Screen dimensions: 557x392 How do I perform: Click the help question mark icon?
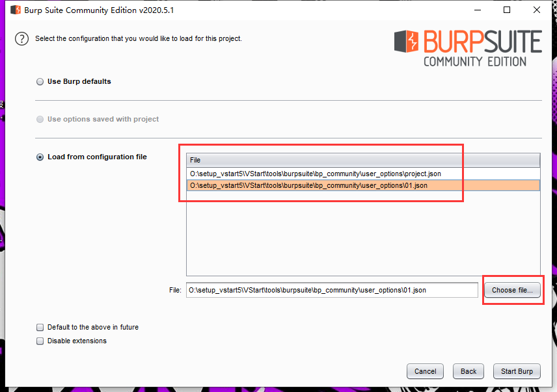click(x=21, y=38)
